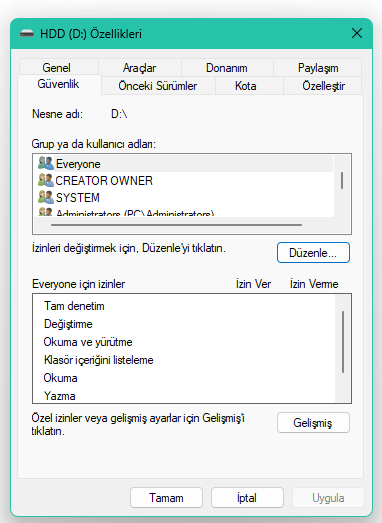382x523 pixels.
Task: Click the Everyone için izinler label
Action: tap(78, 284)
